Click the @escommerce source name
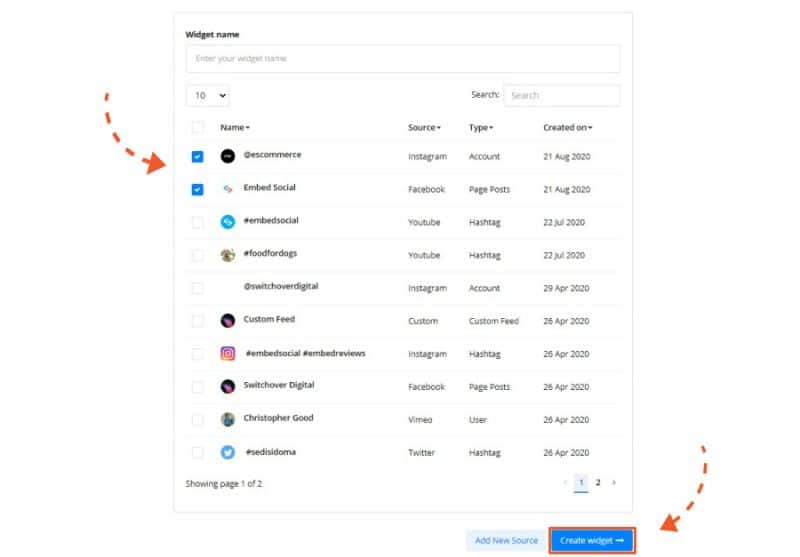 (272, 155)
